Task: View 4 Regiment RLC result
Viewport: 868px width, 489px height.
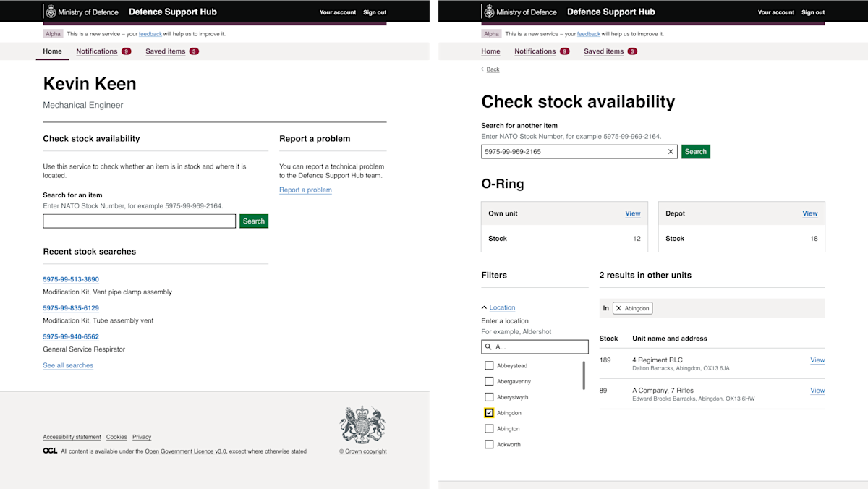Action: click(x=817, y=360)
